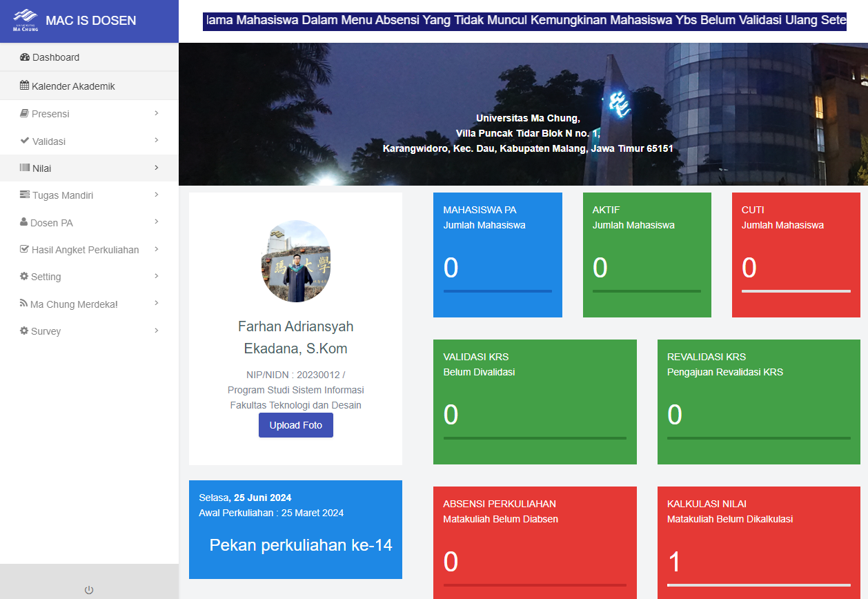Click the Hasil Angket checkbox icon

[25, 249]
